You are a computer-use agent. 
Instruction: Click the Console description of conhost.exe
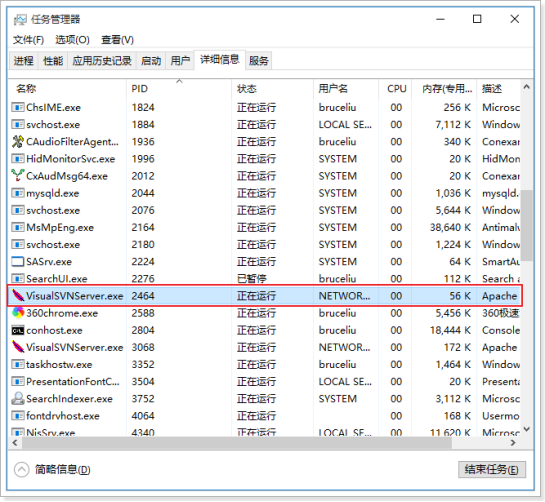(x=501, y=330)
